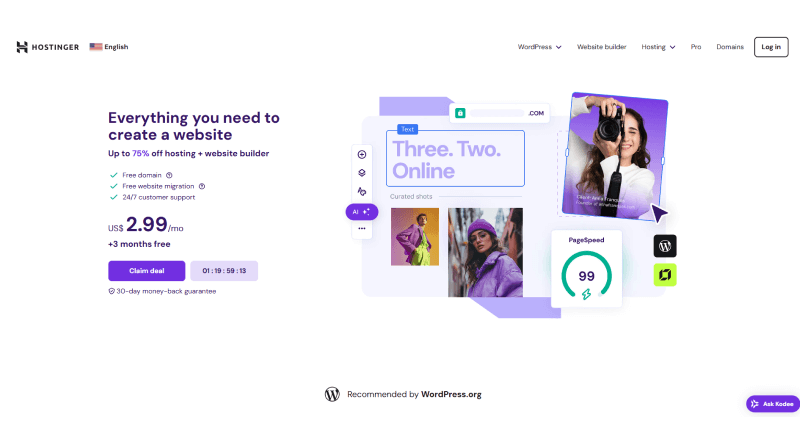Click the Free domain info question icon
The height and width of the screenshot is (445, 800).
coord(169,175)
